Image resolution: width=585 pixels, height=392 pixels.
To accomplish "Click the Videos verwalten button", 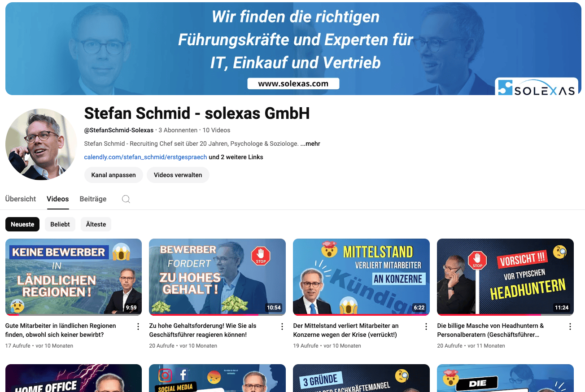I will 178,175.
